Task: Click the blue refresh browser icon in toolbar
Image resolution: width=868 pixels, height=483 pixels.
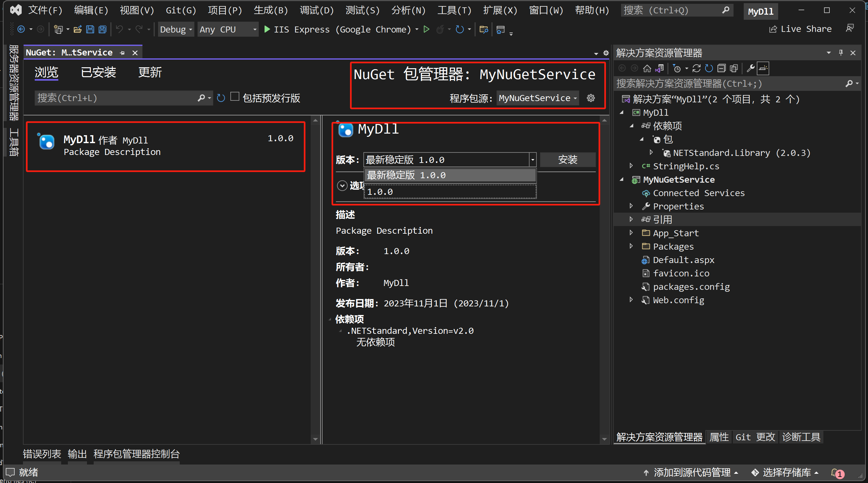Action: [459, 29]
